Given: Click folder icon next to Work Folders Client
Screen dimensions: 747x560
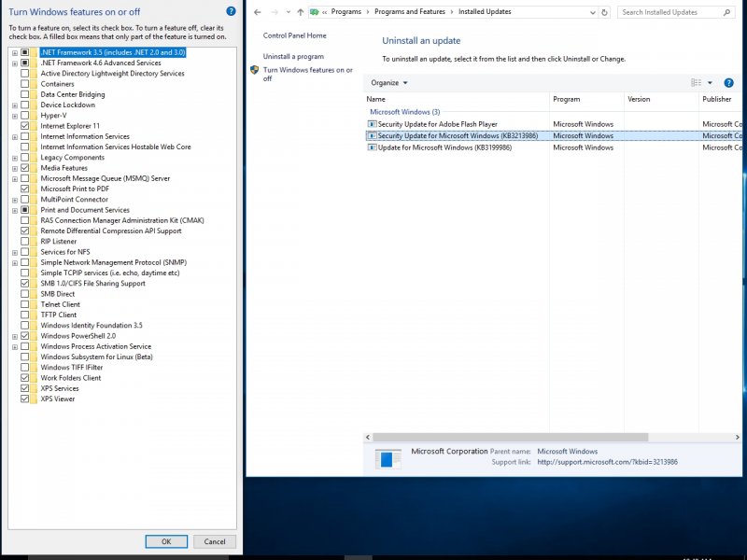Looking at the screenshot, I should point(34,378).
